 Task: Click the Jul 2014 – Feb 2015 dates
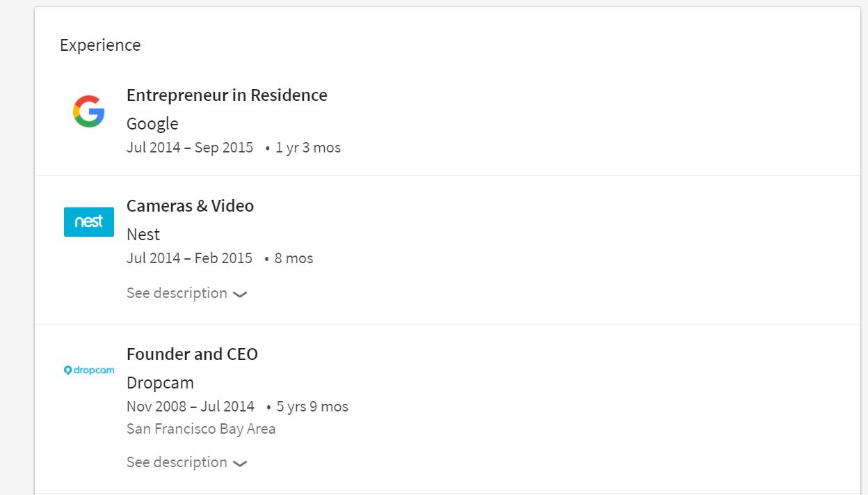click(189, 258)
